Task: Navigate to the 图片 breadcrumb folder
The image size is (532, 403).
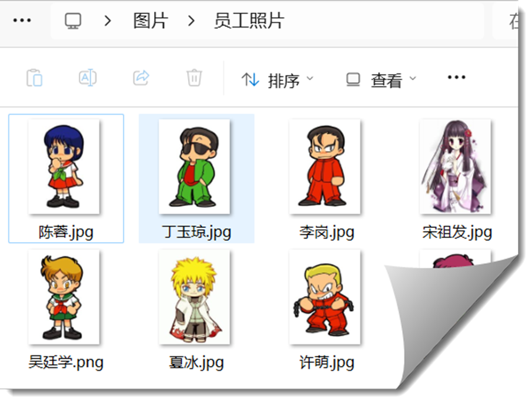Action: (x=150, y=21)
